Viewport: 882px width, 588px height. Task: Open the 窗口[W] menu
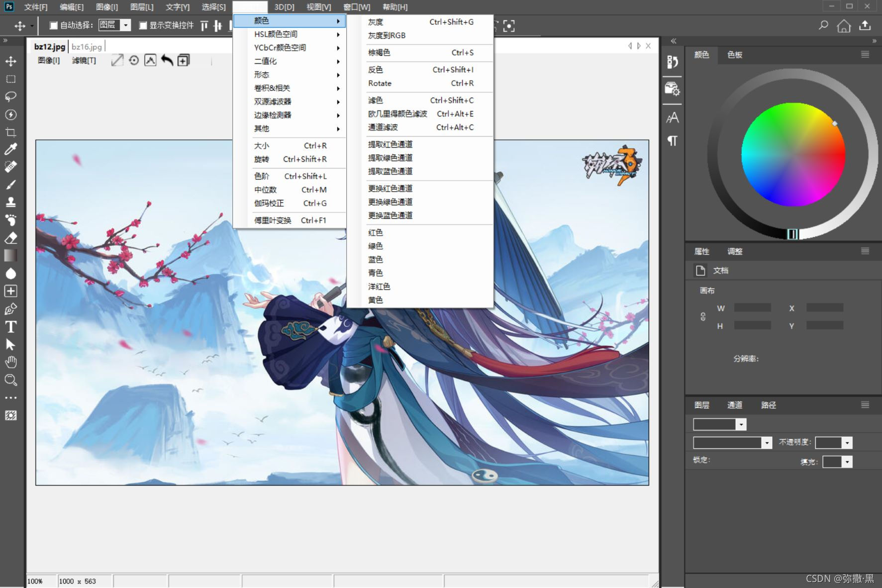click(357, 7)
